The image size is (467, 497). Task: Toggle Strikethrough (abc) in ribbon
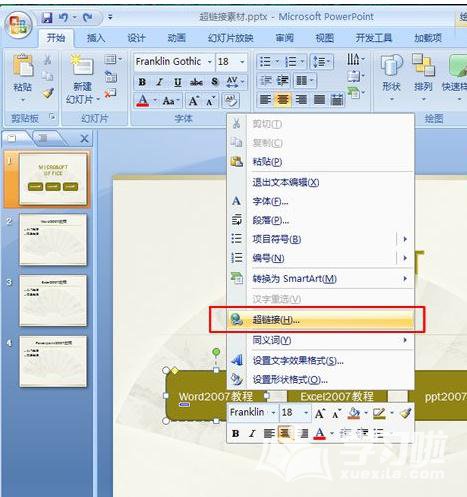[196, 82]
